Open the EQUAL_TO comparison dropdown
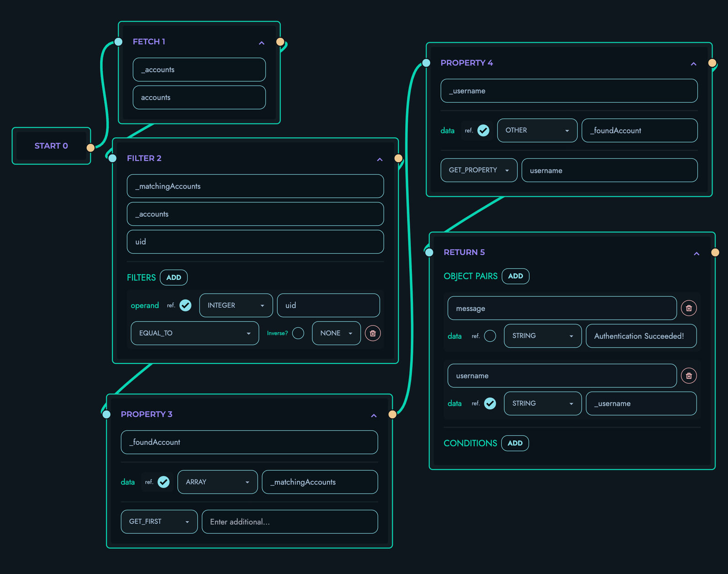The height and width of the screenshot is (574, 728). (x=195, y=333)
